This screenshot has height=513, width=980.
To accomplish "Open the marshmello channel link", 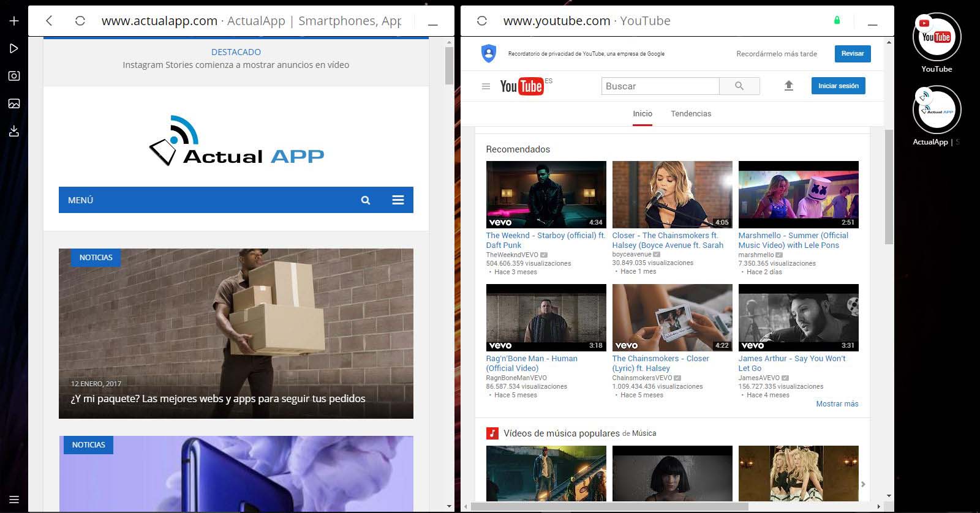I will click(x=756, y=255).
